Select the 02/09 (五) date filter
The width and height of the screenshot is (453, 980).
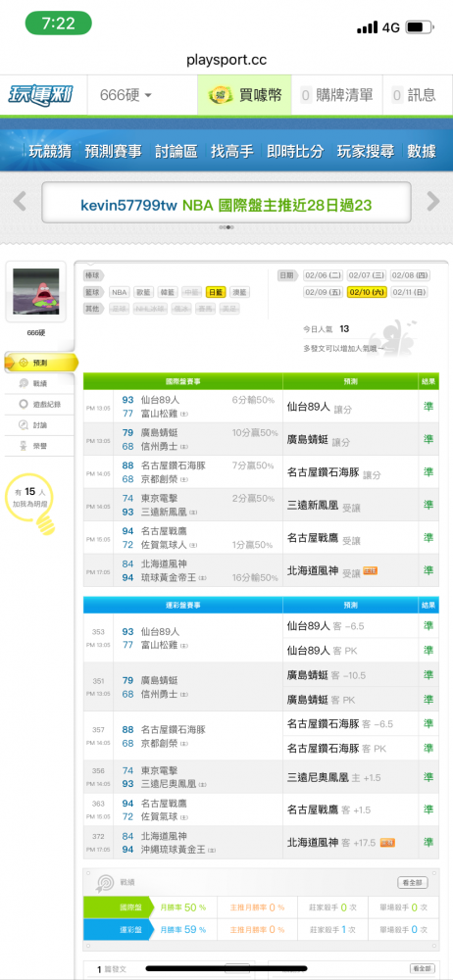tap(323, 292)
